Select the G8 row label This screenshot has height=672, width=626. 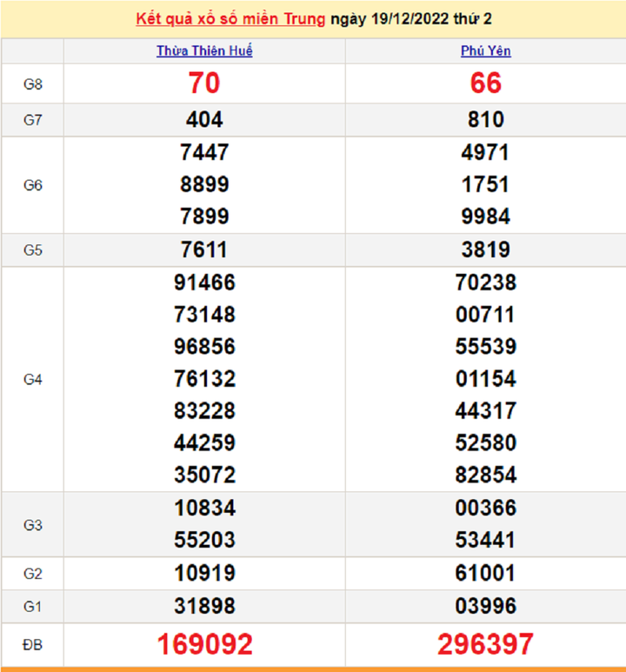coord(33,83)
